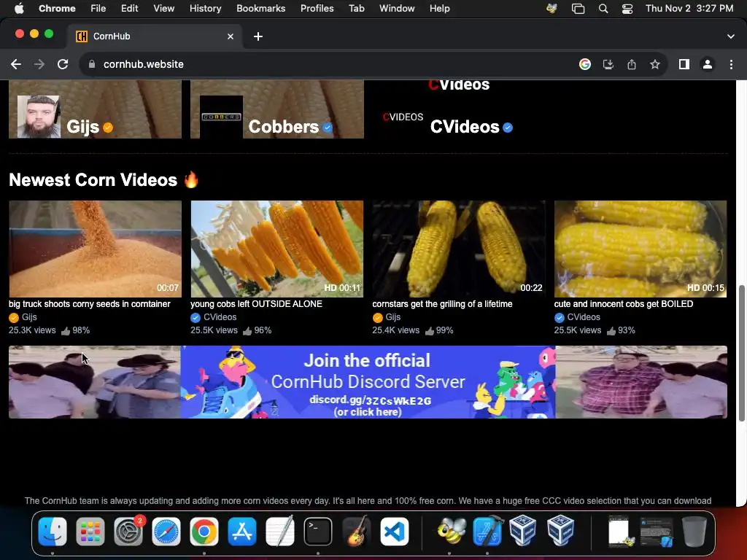The width and height of the screenshot is (747, 560).
Task: Open Finder from the dock
Action: pyautogui.click(x=53, y=532)
